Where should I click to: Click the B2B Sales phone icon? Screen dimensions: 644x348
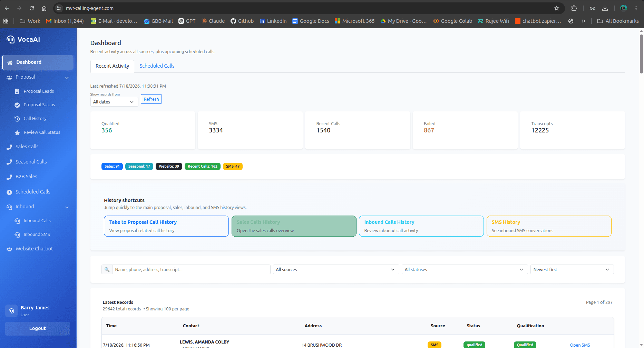(9, 177)
